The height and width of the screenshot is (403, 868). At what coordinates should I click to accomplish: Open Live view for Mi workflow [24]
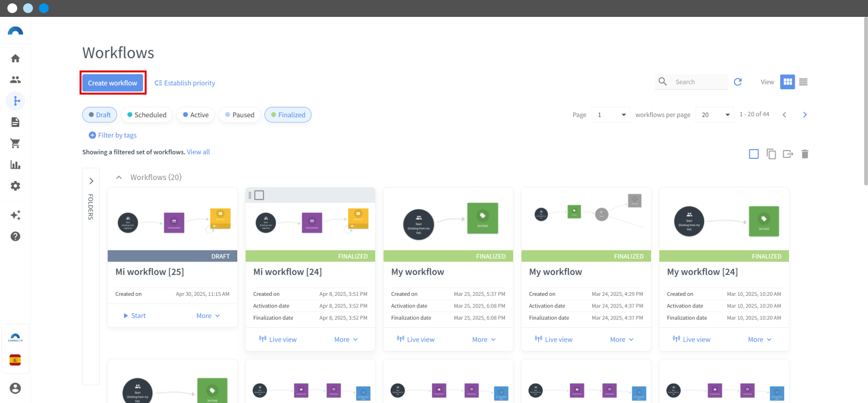click(278, 340)
